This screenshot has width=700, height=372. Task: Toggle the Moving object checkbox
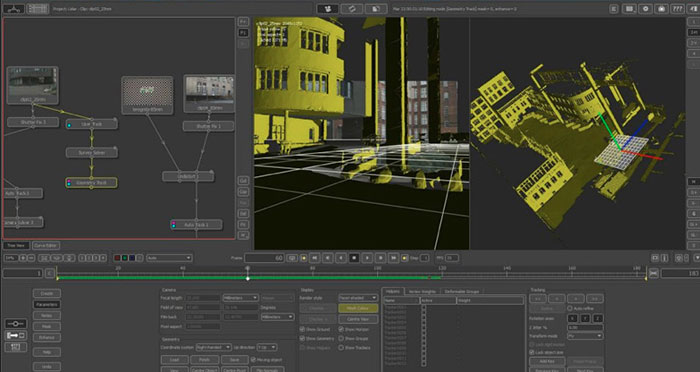click(253, 359)
